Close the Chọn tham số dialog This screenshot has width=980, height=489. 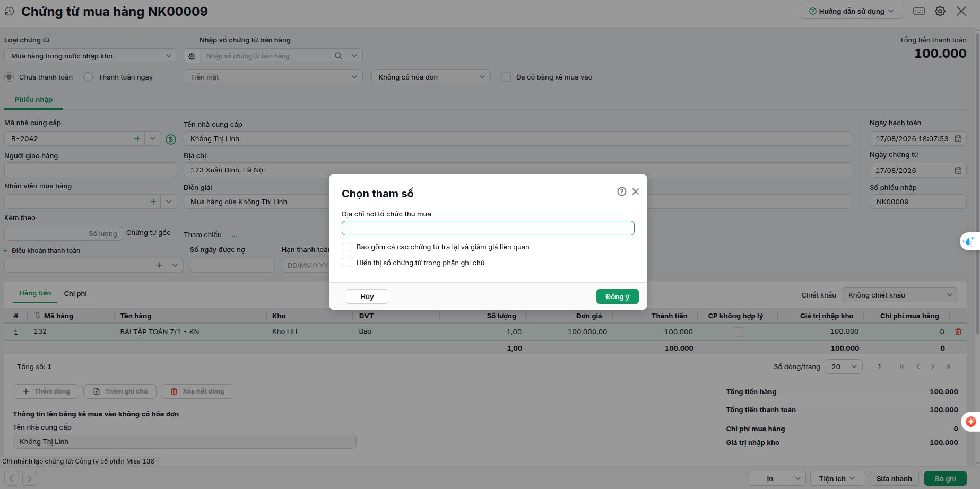coord(636,191)
